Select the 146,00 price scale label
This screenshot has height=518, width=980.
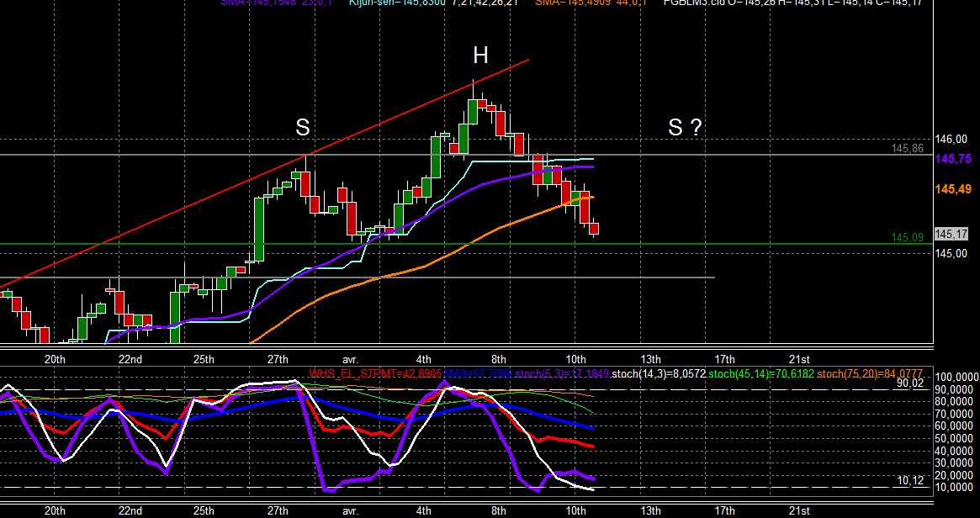(x=951, y=140)
